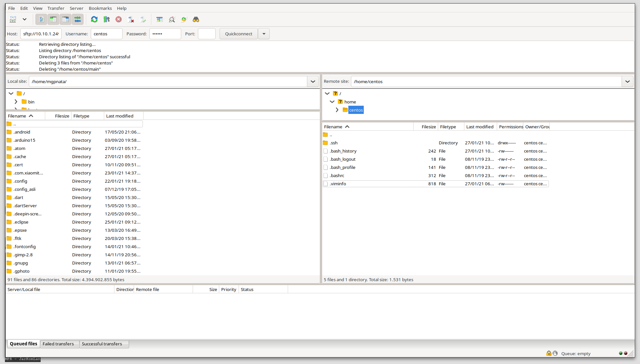Open the directory comparison icon
The height and width of the screenshot is (364, 640).
coord(172,20)
